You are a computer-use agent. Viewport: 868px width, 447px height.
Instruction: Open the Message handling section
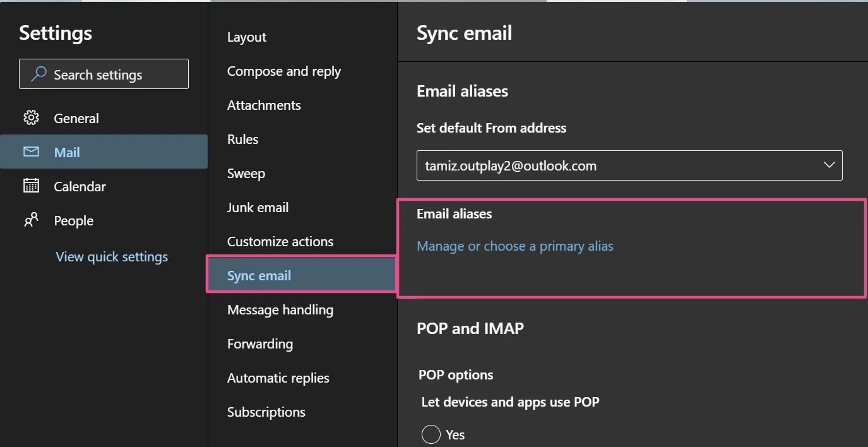[x=280, y=309]
